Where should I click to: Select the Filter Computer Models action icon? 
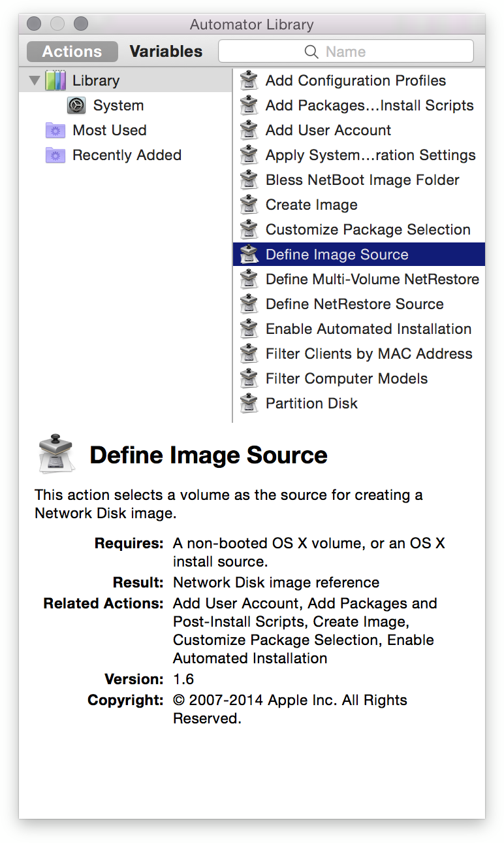point(249,379)
